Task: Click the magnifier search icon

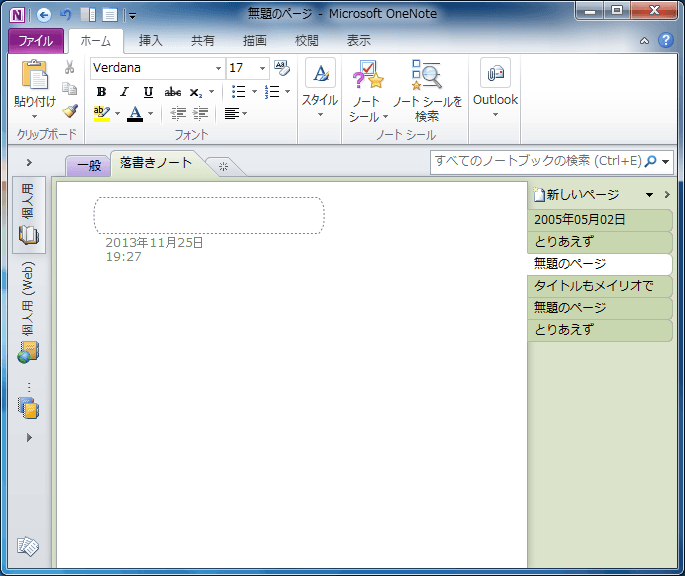Action: click(x=650, y=161)
